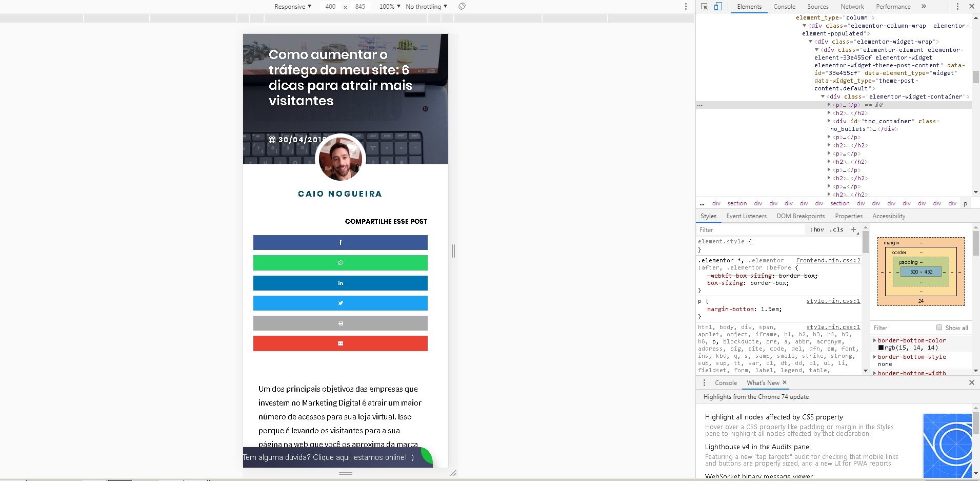This screenshot has height=481, width=980.
Task: Toggle the device toolbar icon
Action: click(x=719, y=7)
